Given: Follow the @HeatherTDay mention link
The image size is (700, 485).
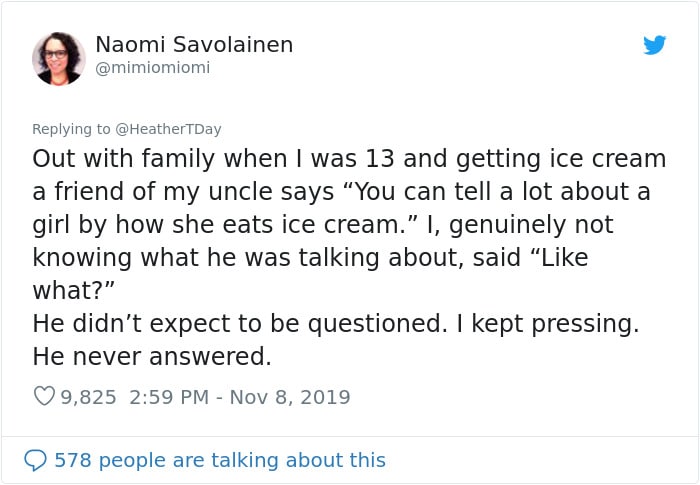Looking at the screenshot, I should pos(168,129).
